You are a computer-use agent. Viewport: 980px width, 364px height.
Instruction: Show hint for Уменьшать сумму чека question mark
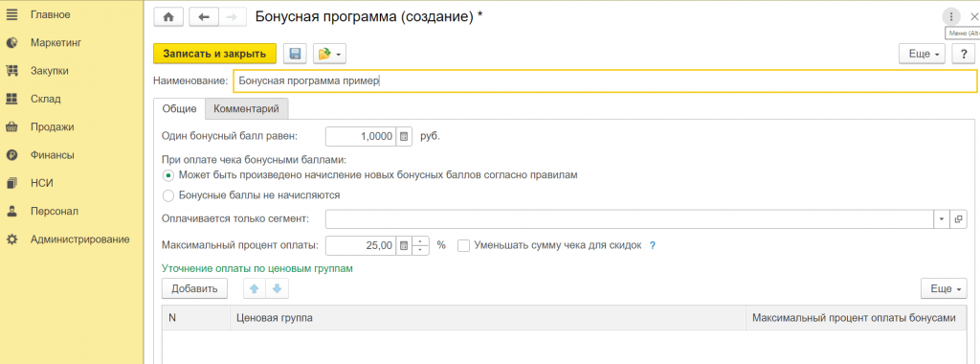coord(653,246)
